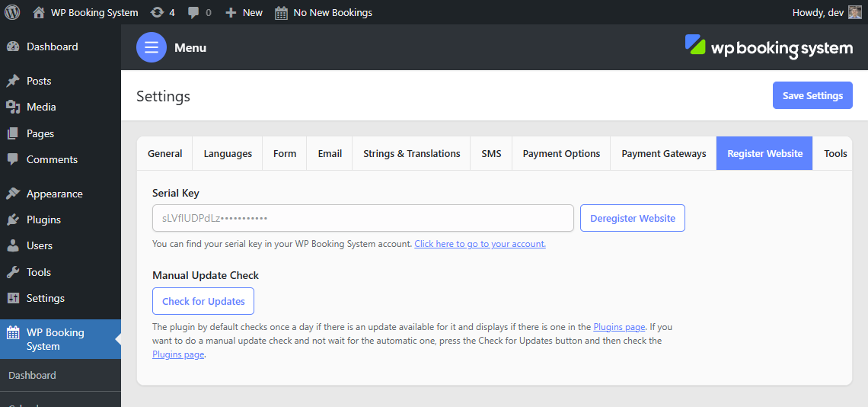Switch to the Form tab
Screen dimensions: 868x407
click(285, 154)
